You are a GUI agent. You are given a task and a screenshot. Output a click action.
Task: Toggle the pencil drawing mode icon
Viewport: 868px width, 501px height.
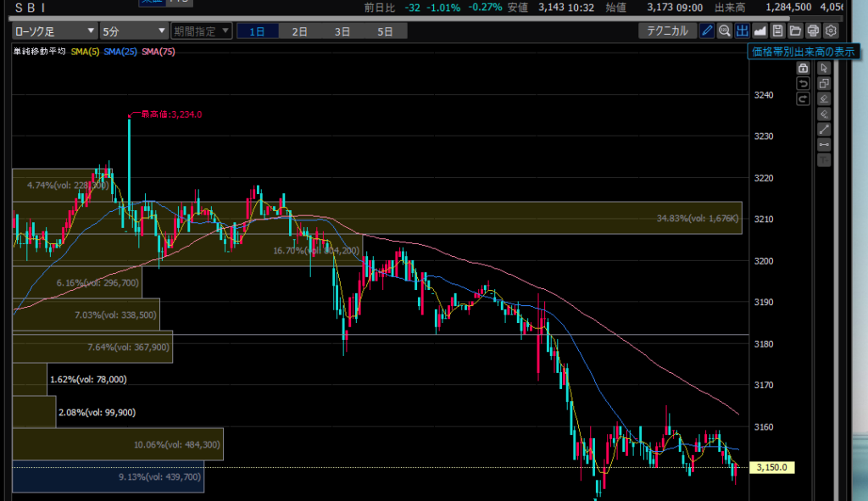click(x=707, y=31)
